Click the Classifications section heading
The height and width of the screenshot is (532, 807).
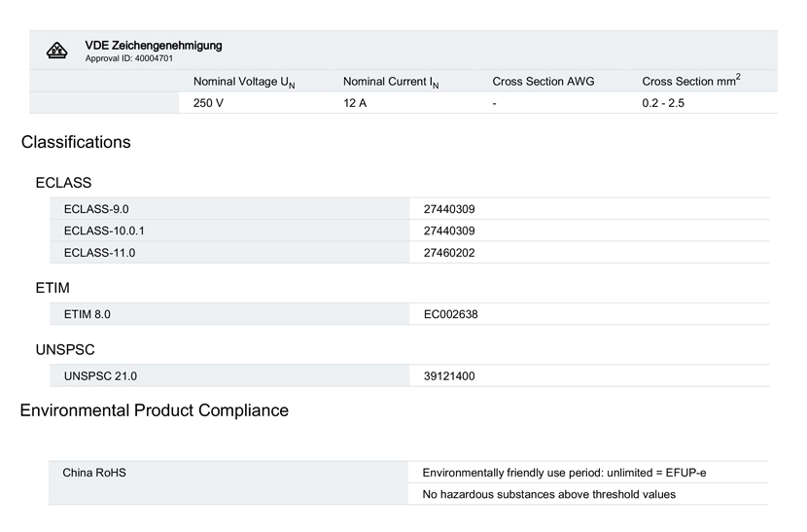pos(76,142)
